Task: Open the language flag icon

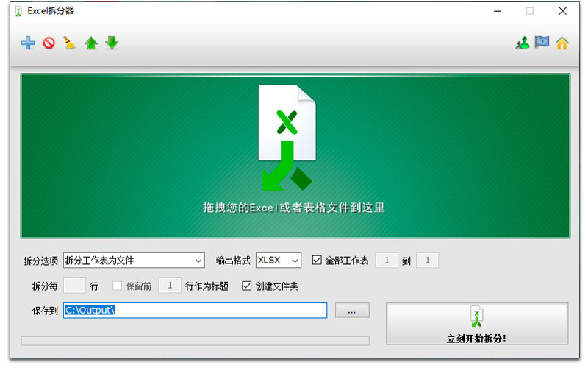Action: (x=542, y=43)
